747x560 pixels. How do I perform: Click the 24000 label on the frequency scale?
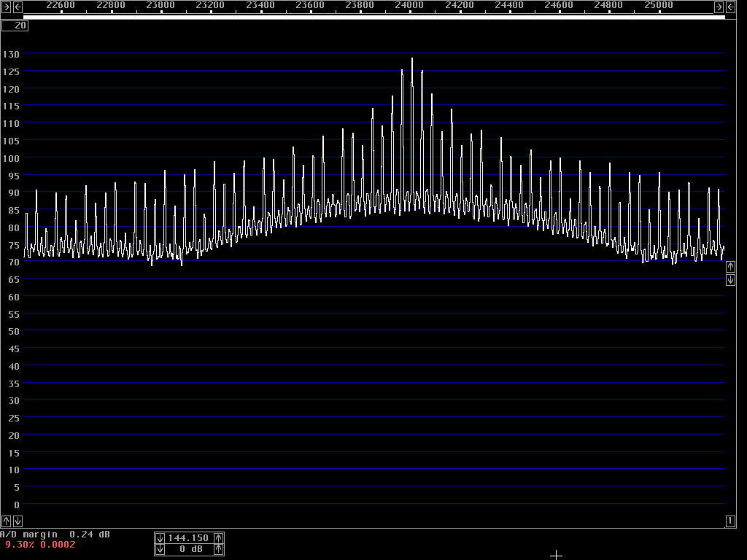coord(409,5)
